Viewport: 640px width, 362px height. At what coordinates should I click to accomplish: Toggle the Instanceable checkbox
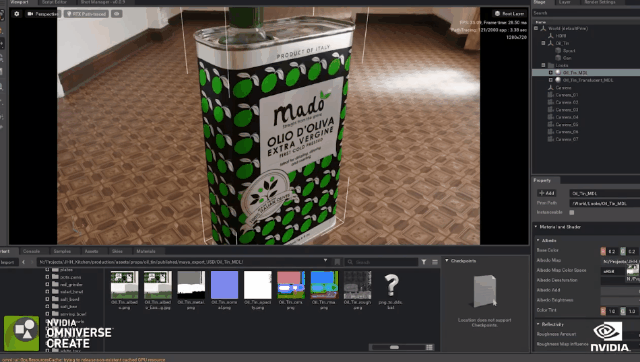click(x=571, y=213)
